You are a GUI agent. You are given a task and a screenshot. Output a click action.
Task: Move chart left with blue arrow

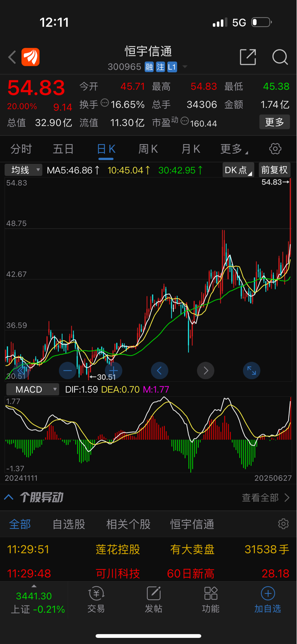[160, 371]
